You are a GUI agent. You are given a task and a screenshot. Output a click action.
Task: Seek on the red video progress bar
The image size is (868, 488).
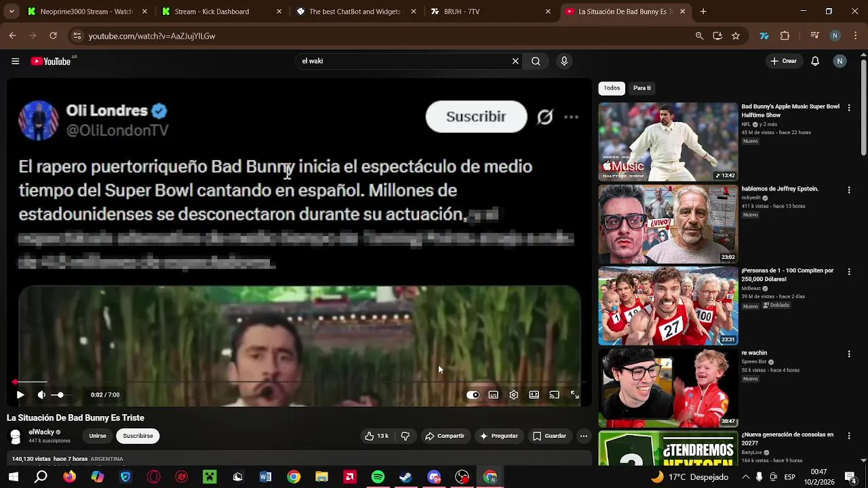coord(298,382)
